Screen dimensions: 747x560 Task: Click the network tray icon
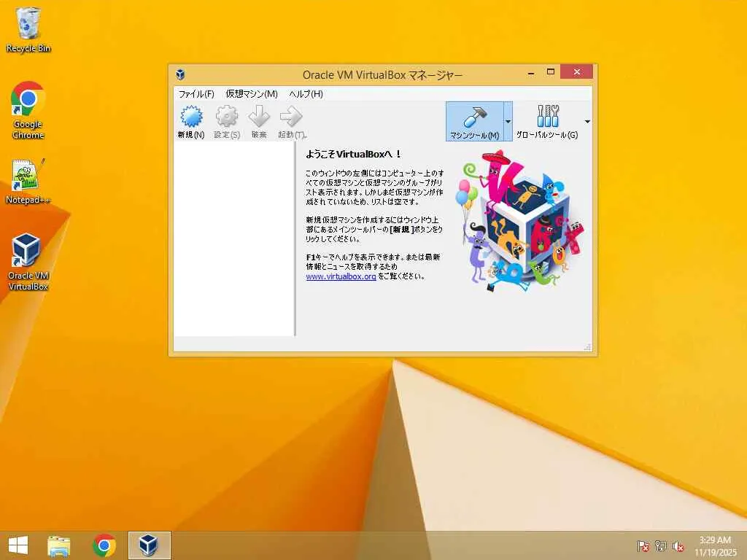tap(661, 546)
